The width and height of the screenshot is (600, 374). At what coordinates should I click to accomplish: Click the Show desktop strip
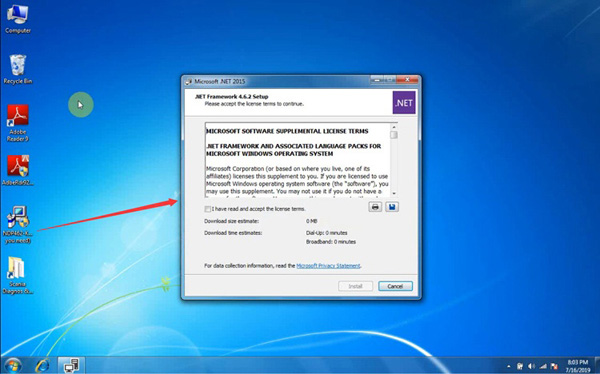coord(597,366)
